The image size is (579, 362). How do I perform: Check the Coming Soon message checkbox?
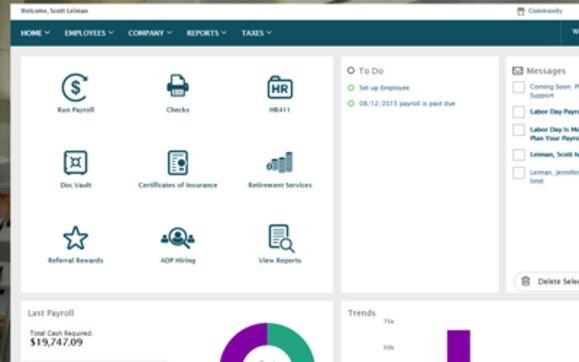(x=519, y=88)
